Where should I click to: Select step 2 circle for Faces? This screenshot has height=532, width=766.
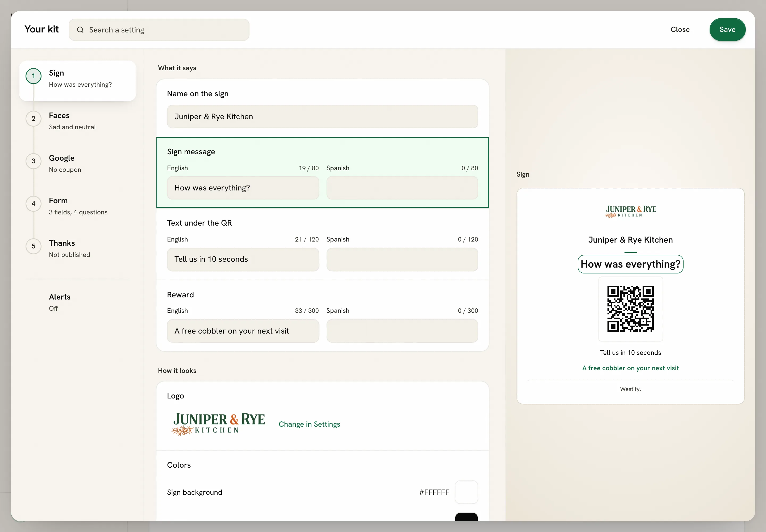point(33,119)
